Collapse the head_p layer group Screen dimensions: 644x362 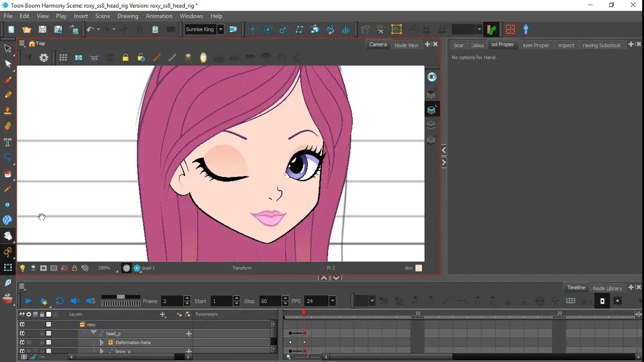coord(94,333)
